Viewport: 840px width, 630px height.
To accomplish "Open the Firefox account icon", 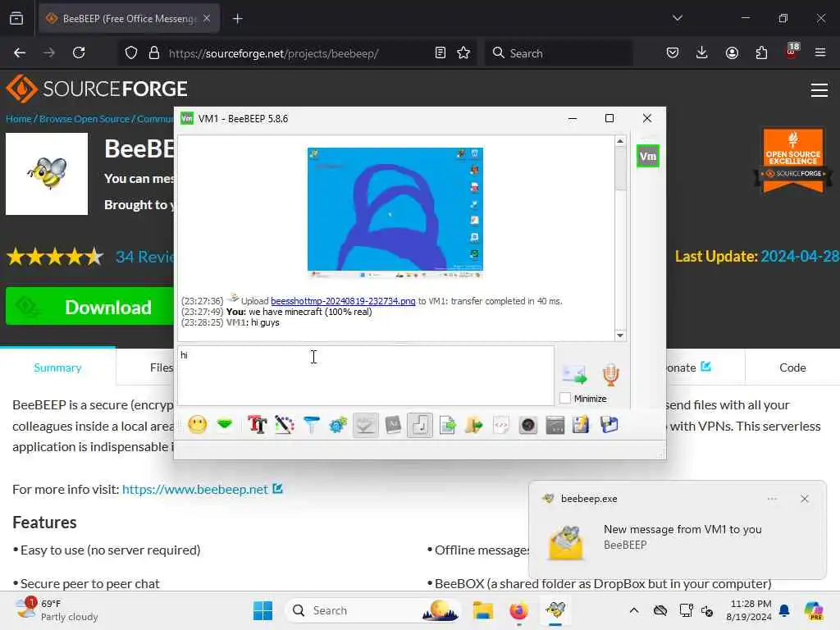I will (732, 53).
